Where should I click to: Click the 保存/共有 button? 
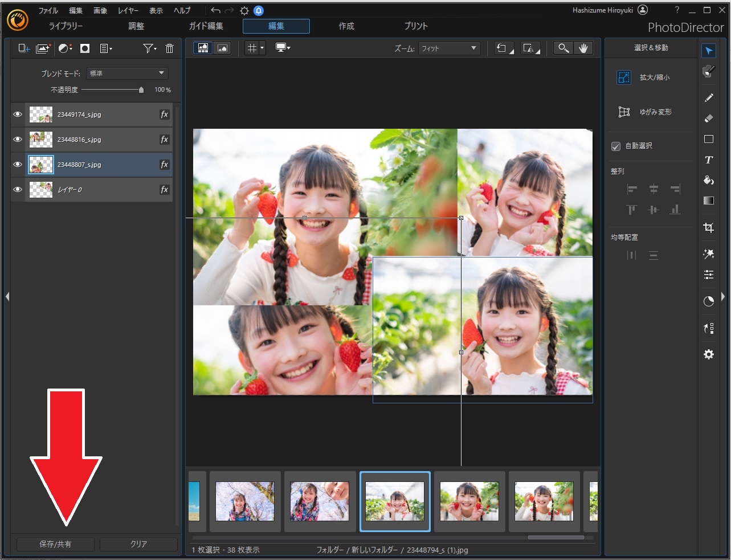pos(55,544)
